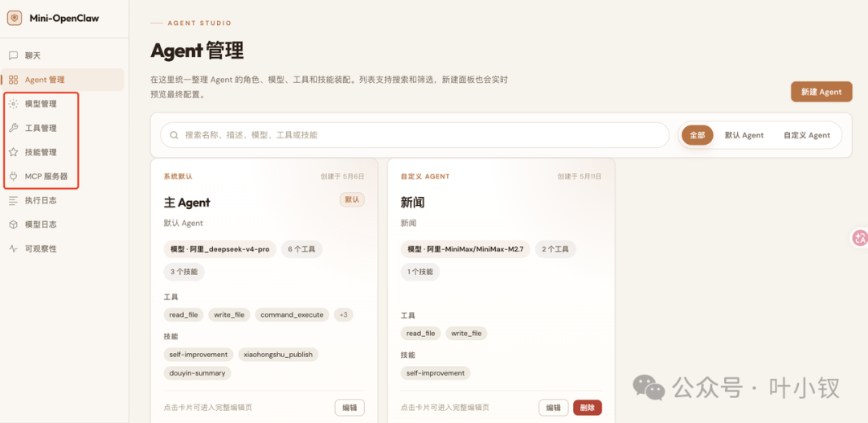Click the 技能管理 star icon

14,152
